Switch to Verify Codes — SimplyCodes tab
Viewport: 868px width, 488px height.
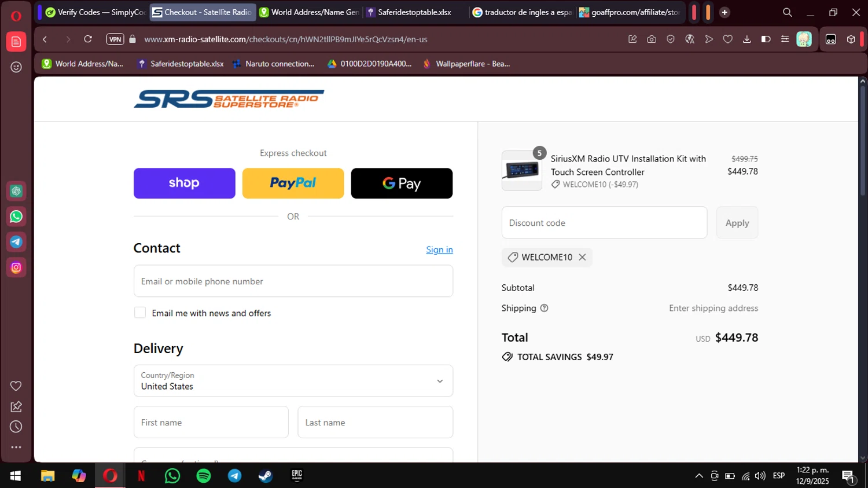coord(95,12)
